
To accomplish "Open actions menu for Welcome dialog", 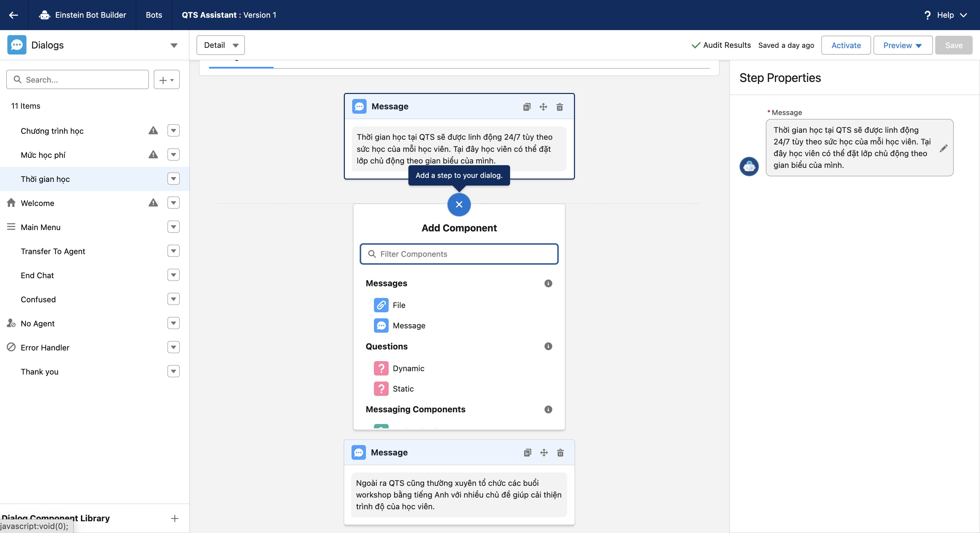I will [x=174, y=203].
